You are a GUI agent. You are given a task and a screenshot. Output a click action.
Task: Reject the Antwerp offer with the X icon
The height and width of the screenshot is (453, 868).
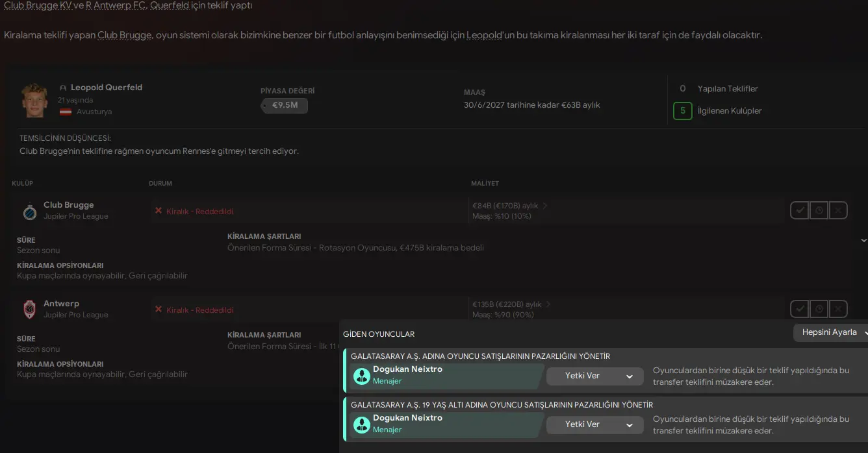click(x=838, y=309)
